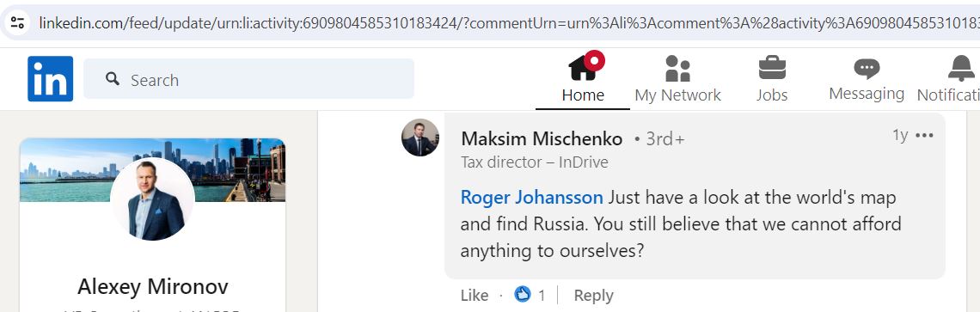Screen dimensions: 980x312
Task: Open My Network people icon
Action: click(677, 68)
